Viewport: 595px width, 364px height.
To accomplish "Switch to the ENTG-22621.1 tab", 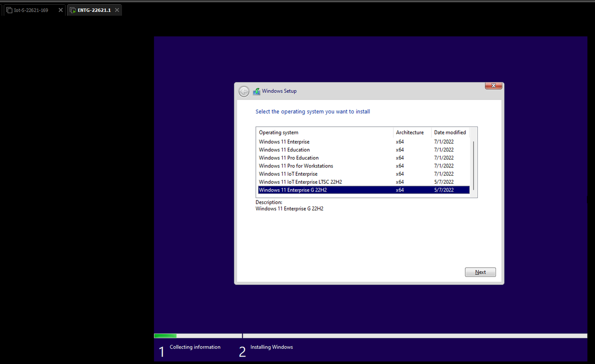I will pos(94,10).
